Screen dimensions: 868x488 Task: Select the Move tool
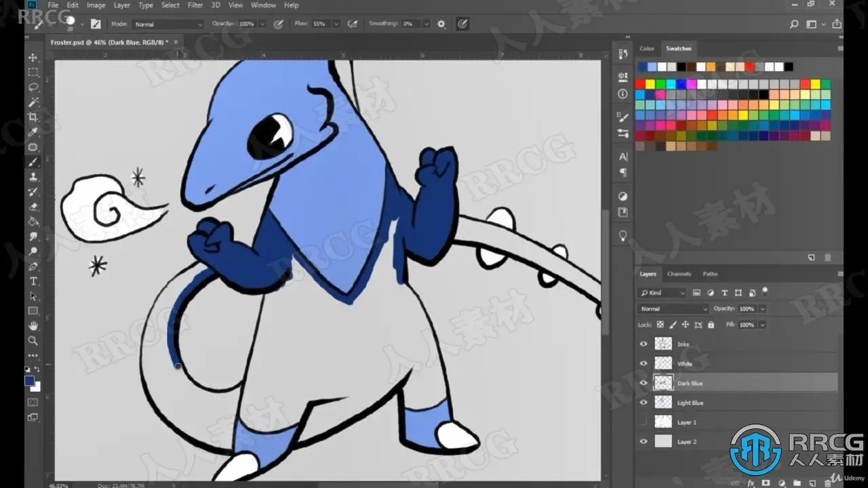(33, 57)
